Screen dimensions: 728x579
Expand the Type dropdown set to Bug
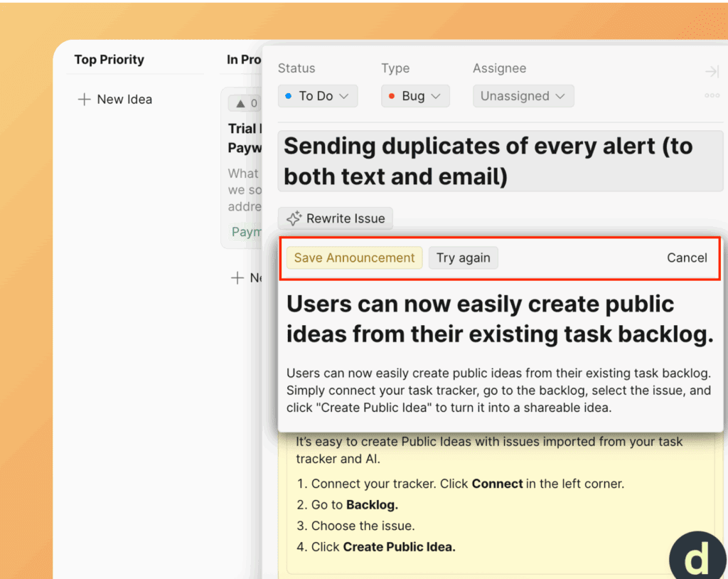(x=415, y=96)
